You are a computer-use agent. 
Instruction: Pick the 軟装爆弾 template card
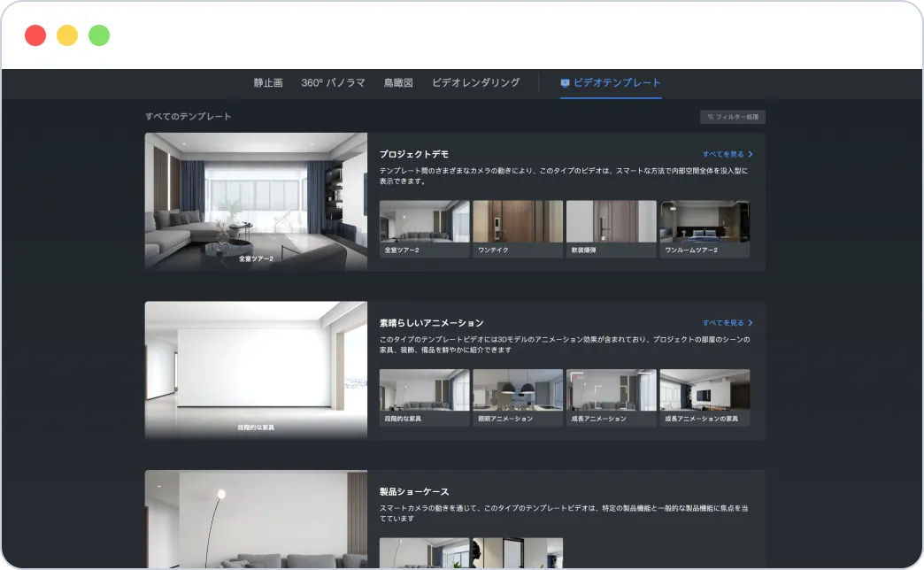click(x=611, y=228)
